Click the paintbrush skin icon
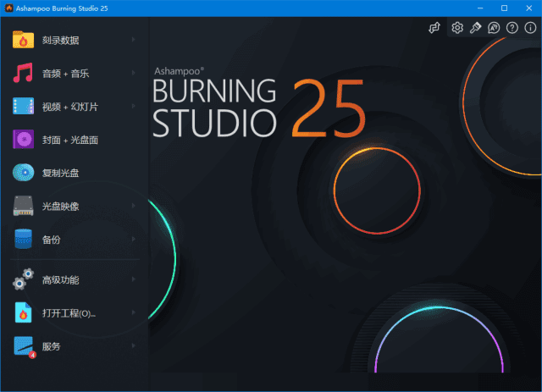 click(476, 28)
